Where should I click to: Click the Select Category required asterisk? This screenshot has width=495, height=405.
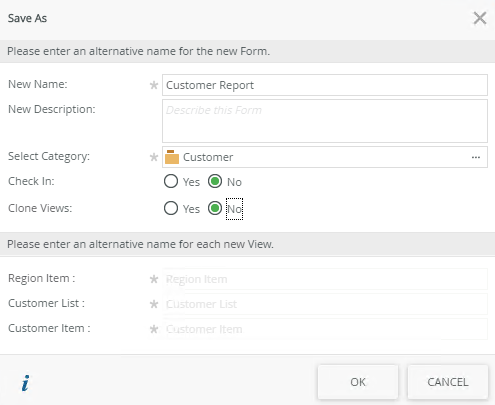pos(154,157)
